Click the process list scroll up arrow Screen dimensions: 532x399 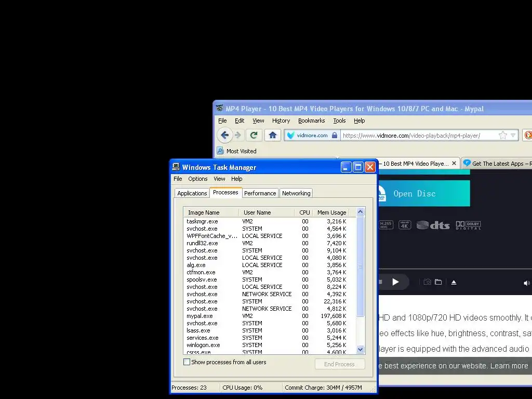coord(361,212)
